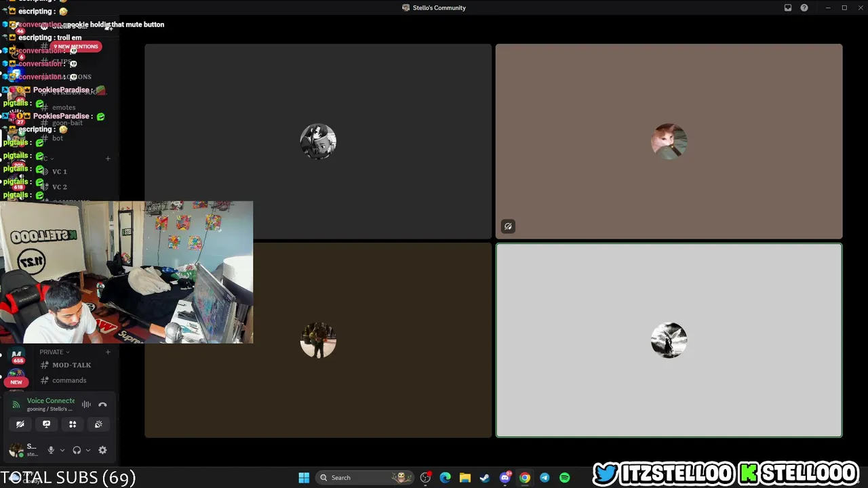Click the user avatar in account panel

15,450
